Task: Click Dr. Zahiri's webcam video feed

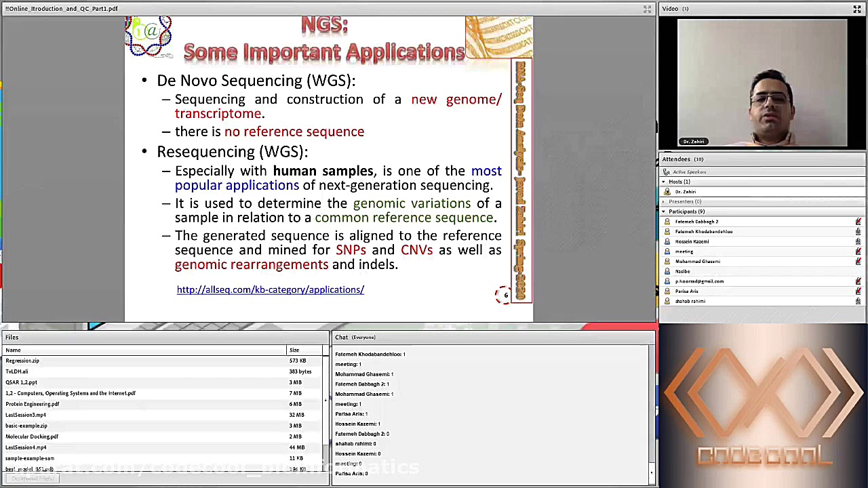Action: click(763, 83)
